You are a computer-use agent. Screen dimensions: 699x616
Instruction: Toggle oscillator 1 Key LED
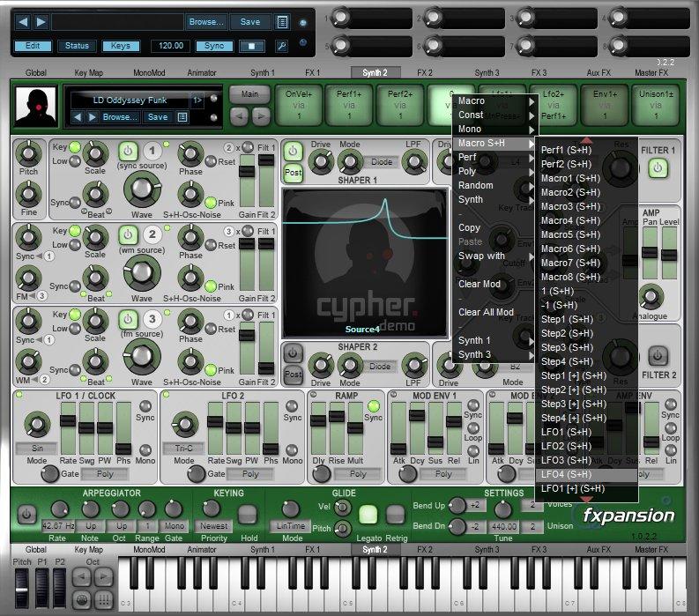(75, 147)
